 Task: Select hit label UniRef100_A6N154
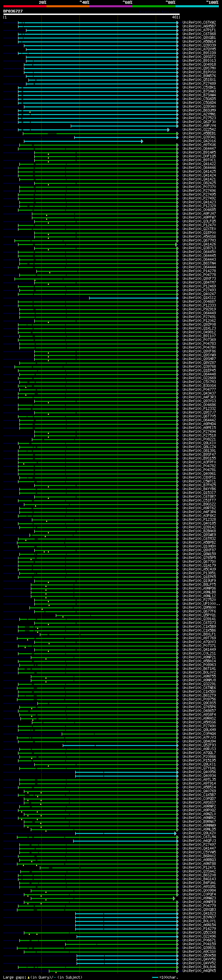pos(199,925)
